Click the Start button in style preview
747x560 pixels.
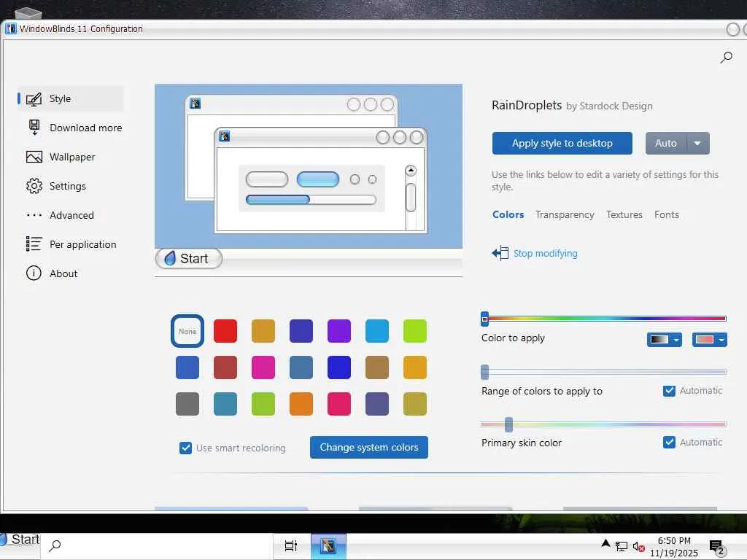(x=189, y=259)
